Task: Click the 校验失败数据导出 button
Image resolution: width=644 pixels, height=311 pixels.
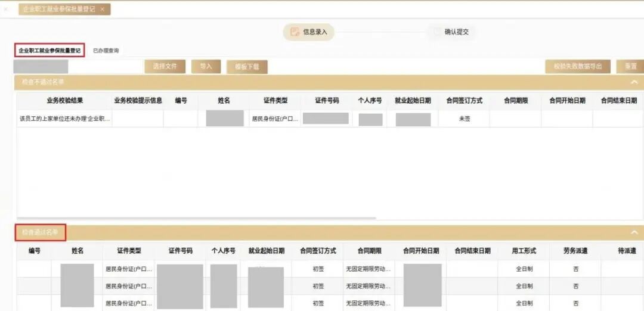Action: (x=578, y=67)
